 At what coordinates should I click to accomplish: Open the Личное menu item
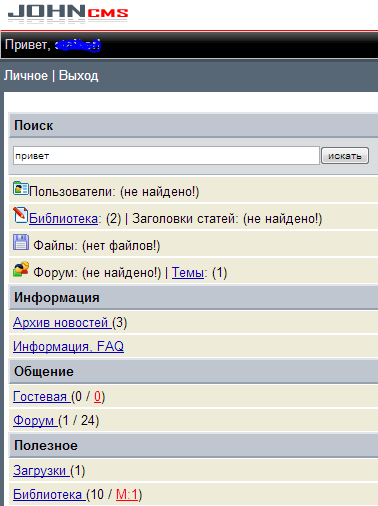(x=26, y=76)
